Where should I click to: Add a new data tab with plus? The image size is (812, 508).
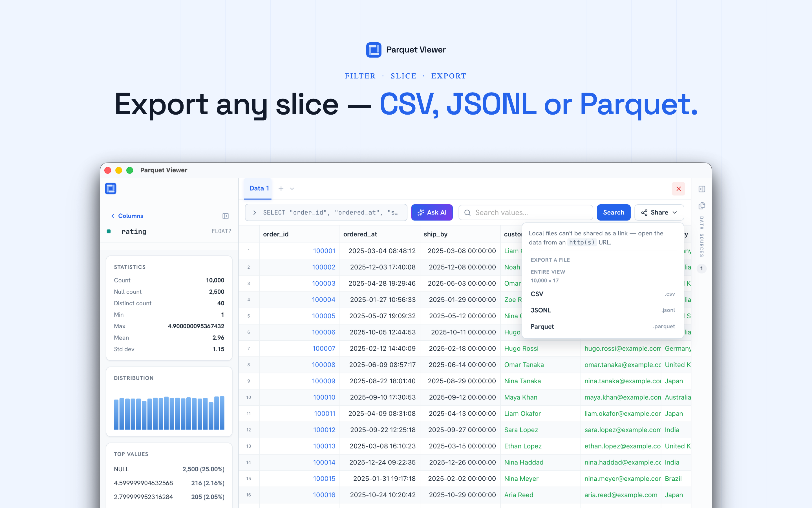(x=281, y=189)
